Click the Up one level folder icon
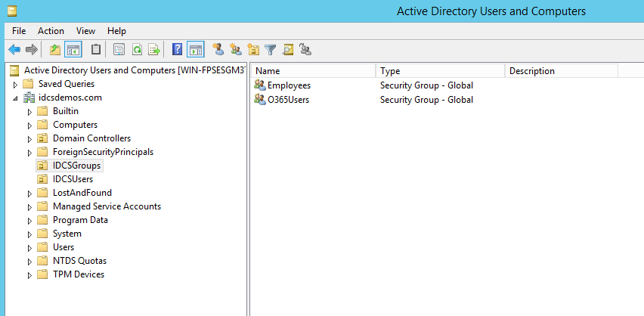644x316 pixels. [x=54, y=50]
